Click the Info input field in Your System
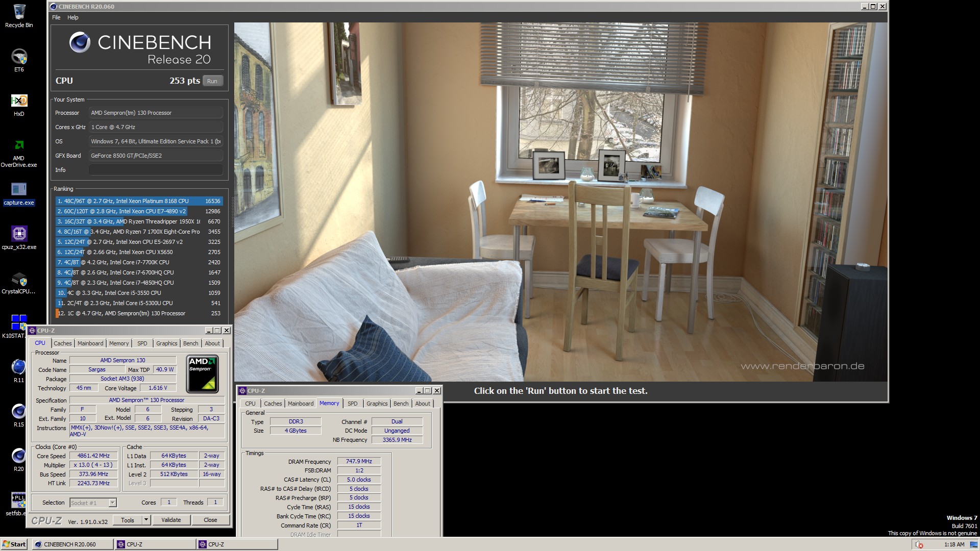The height and width of the screenshot is (551, 980). coord(156,170)
